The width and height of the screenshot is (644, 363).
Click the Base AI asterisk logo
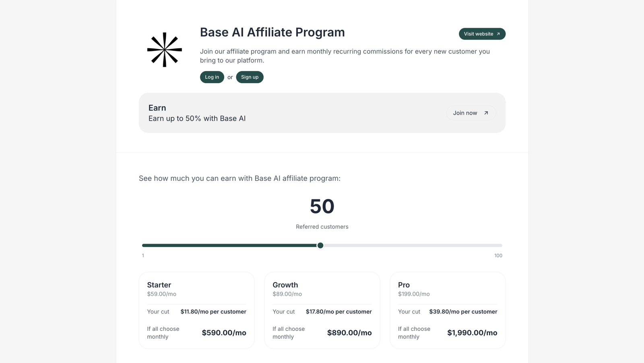tap(164, 49)
